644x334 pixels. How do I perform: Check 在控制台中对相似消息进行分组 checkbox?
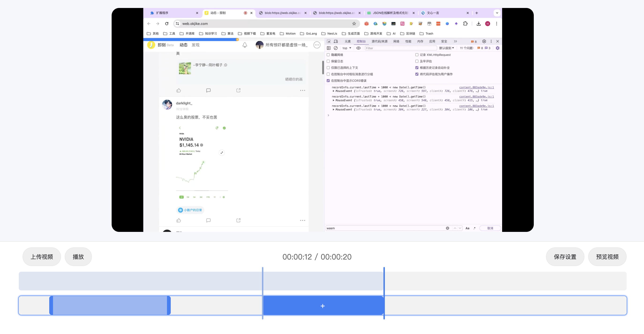click(328, 74)
